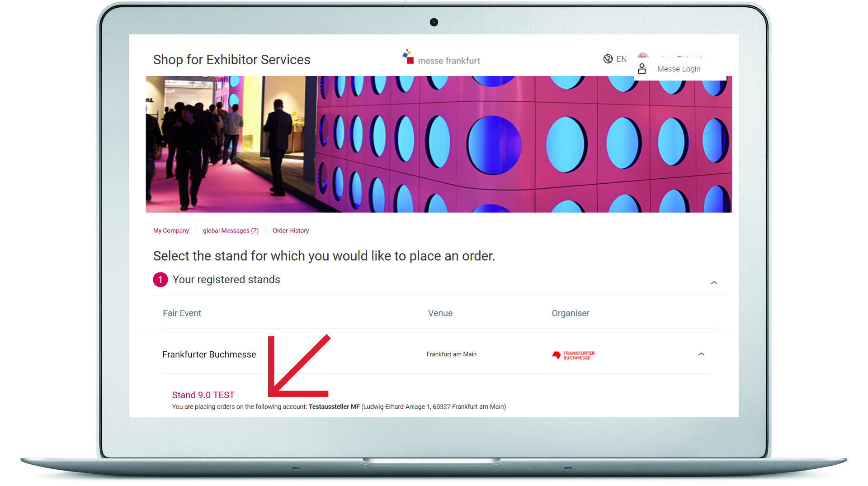Open the My Company link

(x=171, y=231)
